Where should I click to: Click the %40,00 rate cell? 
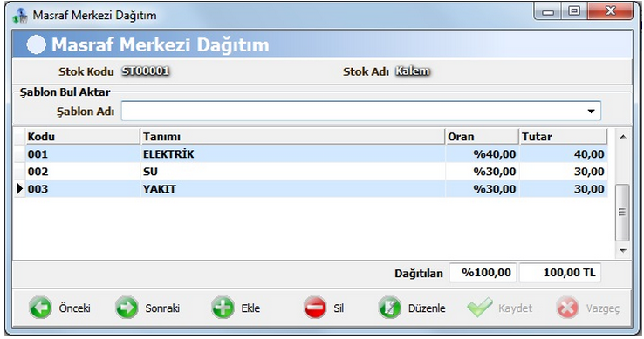point(483,154)
